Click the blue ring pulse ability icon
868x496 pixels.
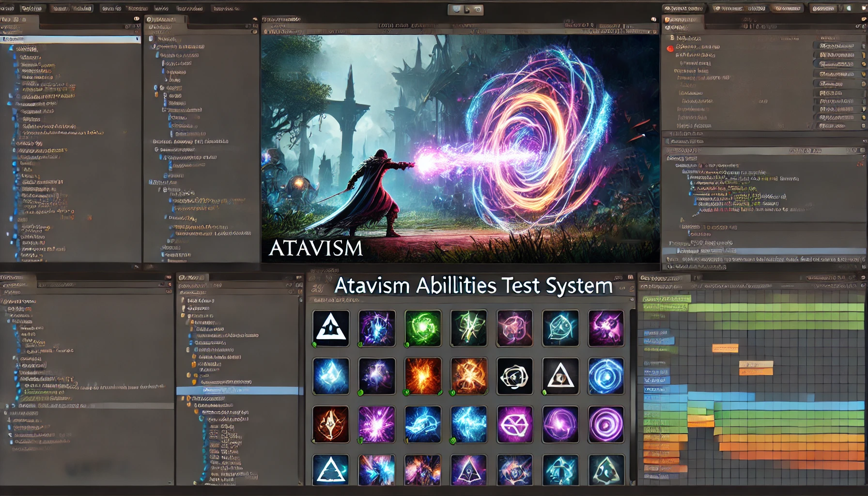click(605, 375)
